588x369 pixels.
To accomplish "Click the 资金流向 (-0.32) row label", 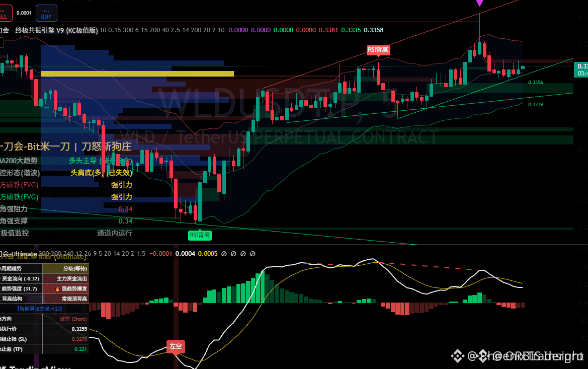I will (x=20, y=278).
